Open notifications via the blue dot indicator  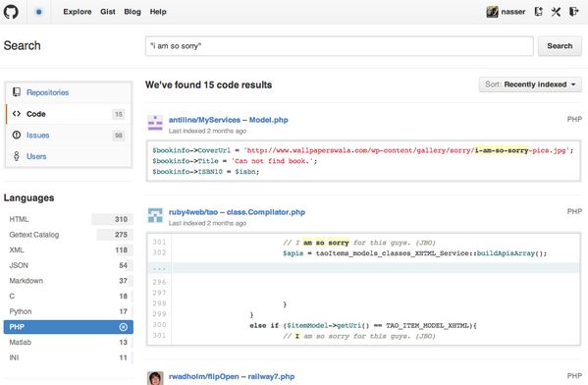point(38,12)
